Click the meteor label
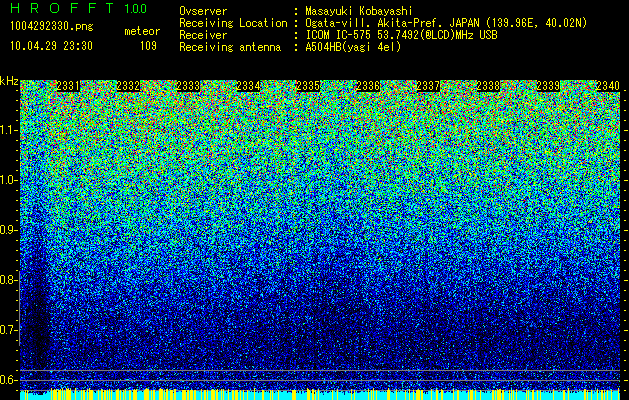This screenshot has width=629, height=400. coord(142,31)
